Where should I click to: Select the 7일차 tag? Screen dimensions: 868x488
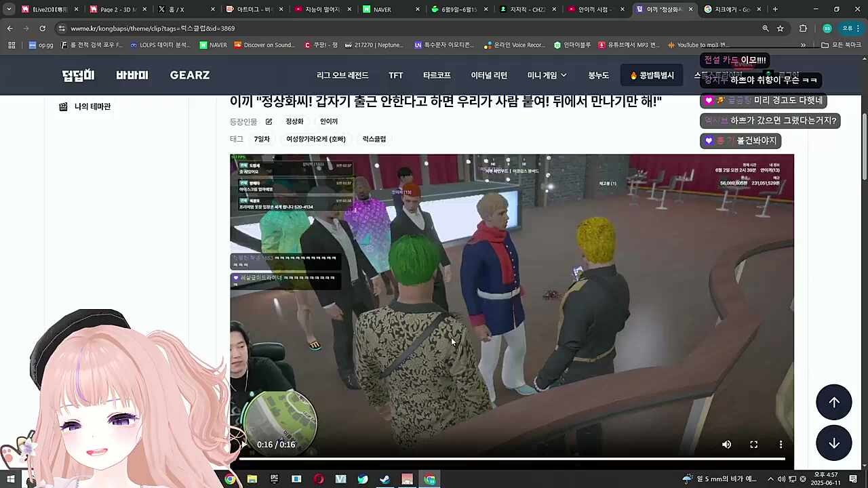[x=262, y=139]
